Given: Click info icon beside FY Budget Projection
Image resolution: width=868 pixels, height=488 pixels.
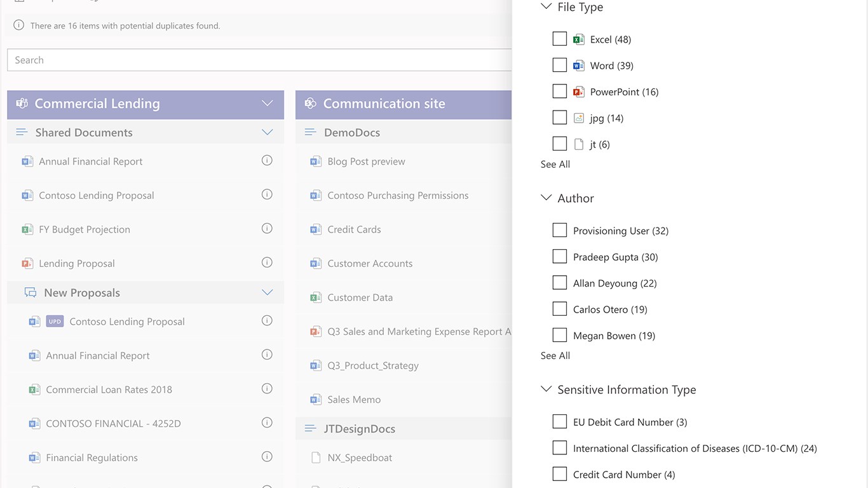Looking at the screenshot, I should tap(267, 229).
